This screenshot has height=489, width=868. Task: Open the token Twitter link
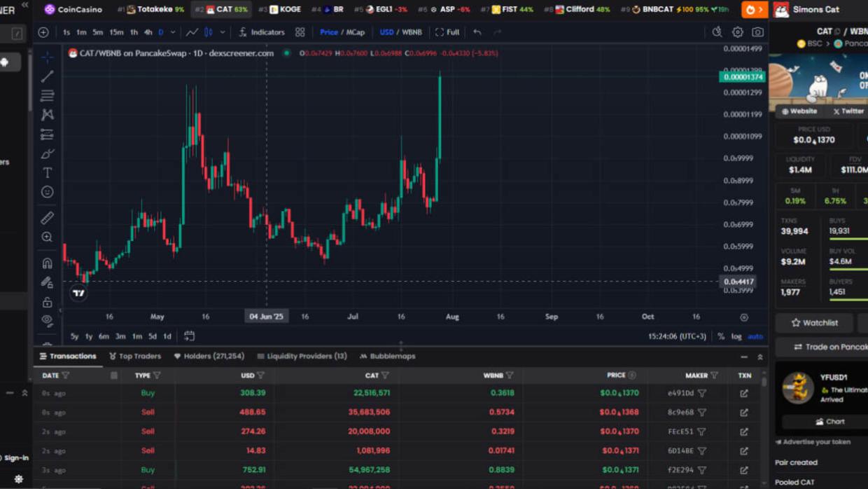point(848,111)
